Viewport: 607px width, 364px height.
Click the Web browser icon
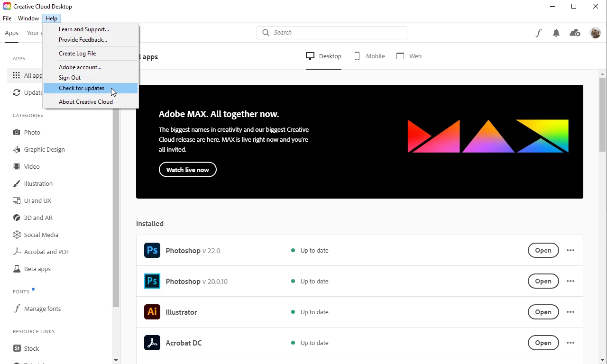[400, 56]
